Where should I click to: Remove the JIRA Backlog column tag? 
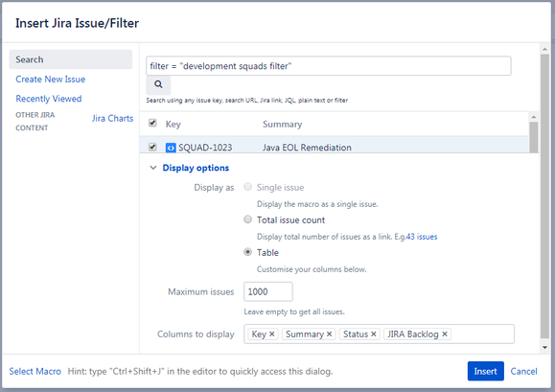click(x=445, y=334)
